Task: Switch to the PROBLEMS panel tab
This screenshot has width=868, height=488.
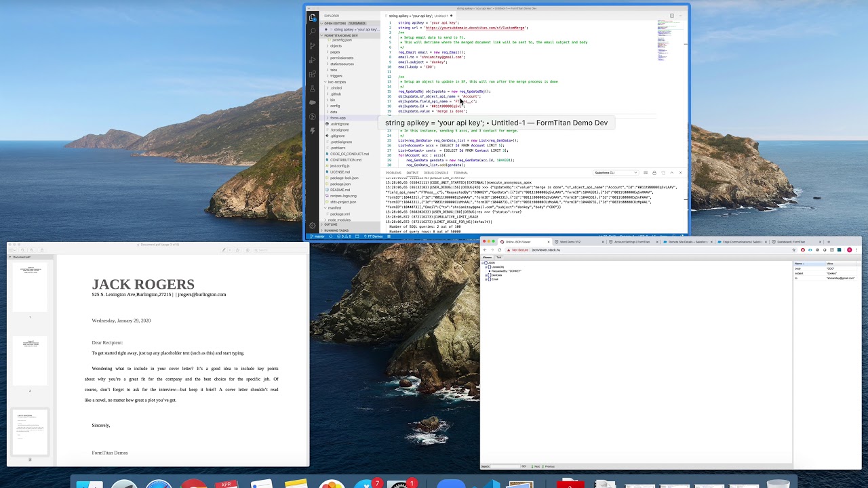Action: point(393,173)
